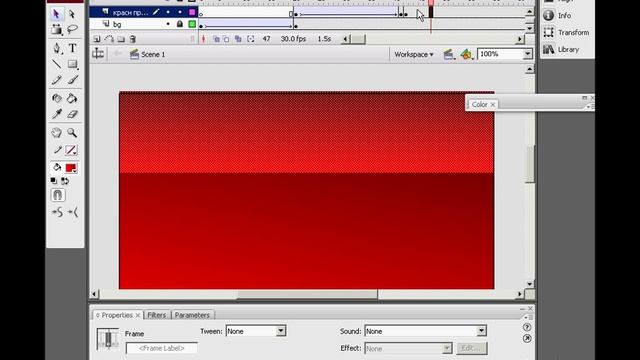The height and width of the screenshot is (360, 640).
Task: Open the red fill color swatch
Action: [71, 168]
